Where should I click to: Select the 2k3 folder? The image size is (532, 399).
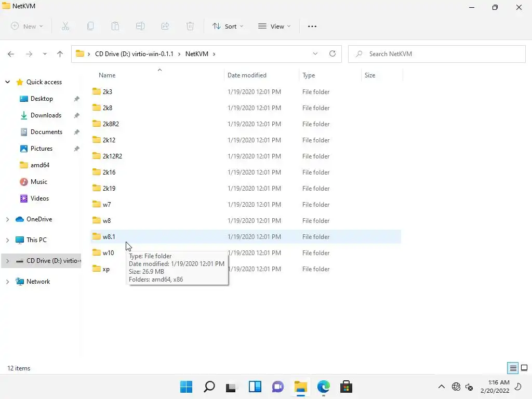pyautogui.click(x=246, y=91)
